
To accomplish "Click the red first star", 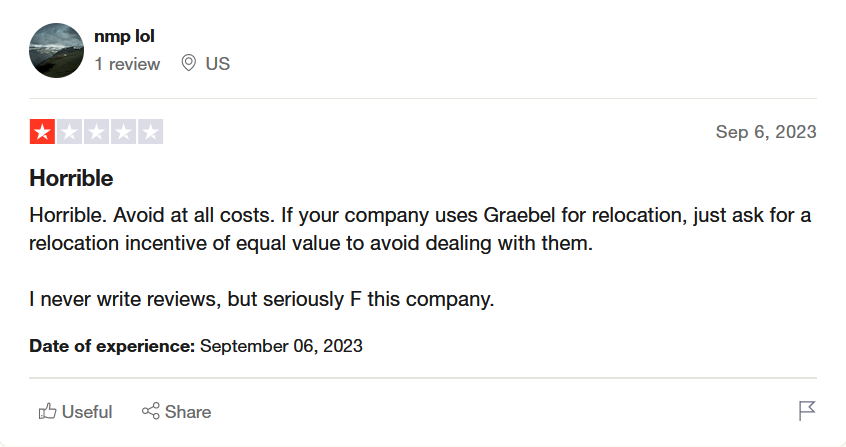I will (x=43, y=132).
